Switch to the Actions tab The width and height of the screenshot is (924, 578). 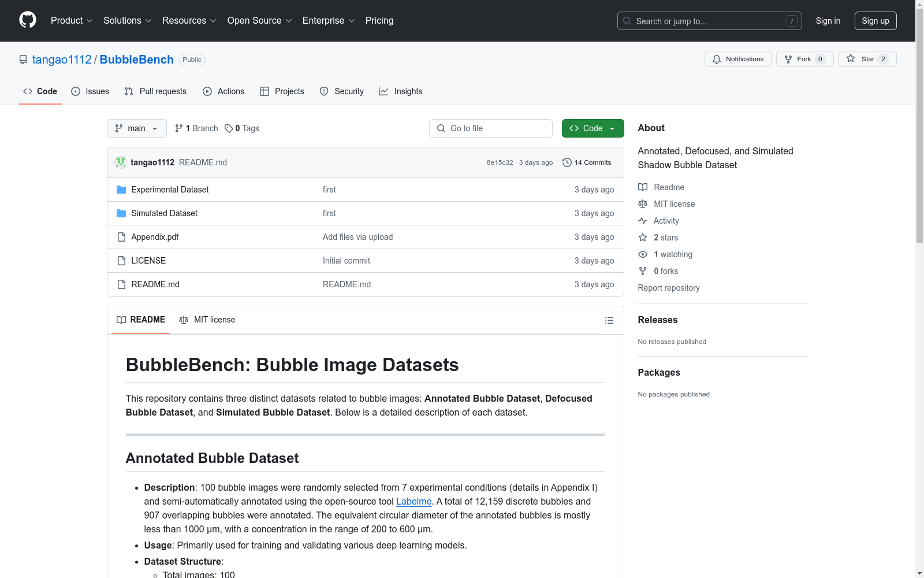point(223,91)
